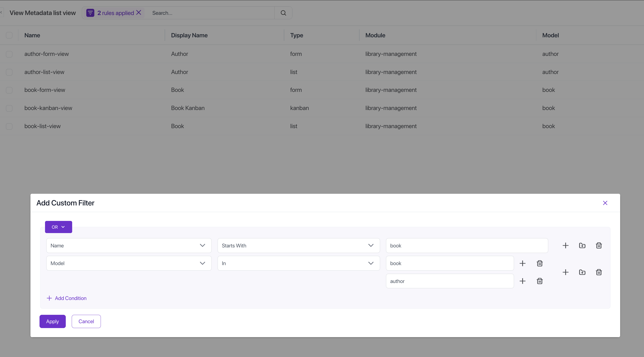Delete the author value with trash icon
644x357 pixels.
coord(540,281)
